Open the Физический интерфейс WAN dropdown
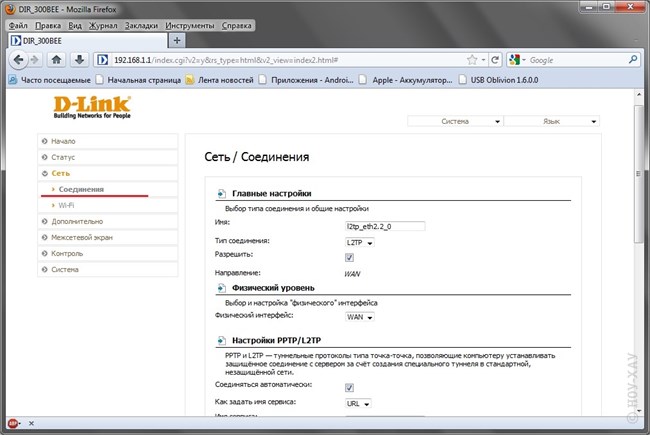The width and height of the screenshot is (650, 435). (359, 317)
